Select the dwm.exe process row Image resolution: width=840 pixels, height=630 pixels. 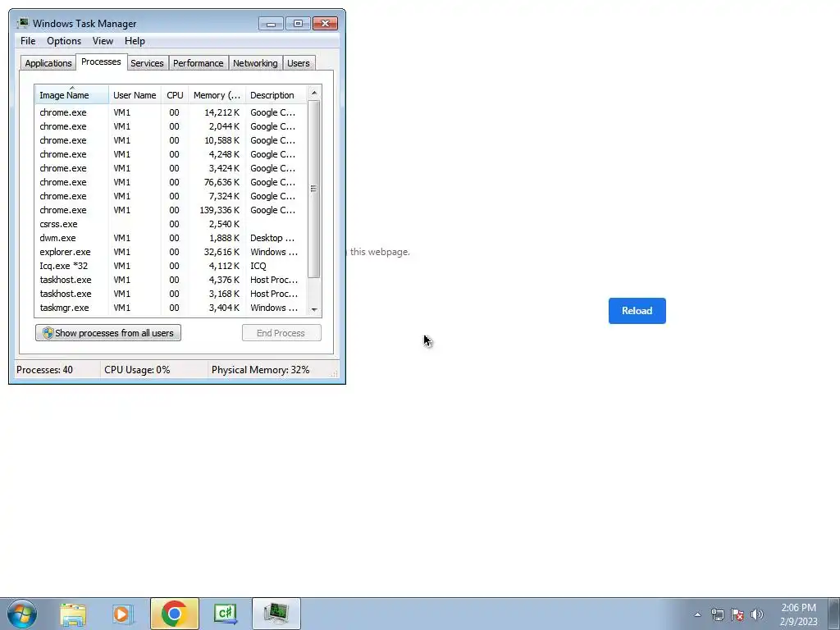point(171,238)
